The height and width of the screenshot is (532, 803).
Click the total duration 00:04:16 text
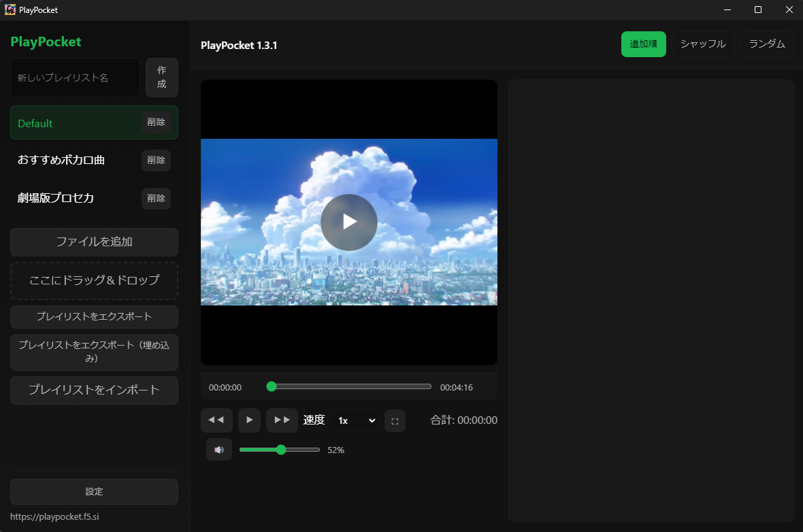click(457, 387)
